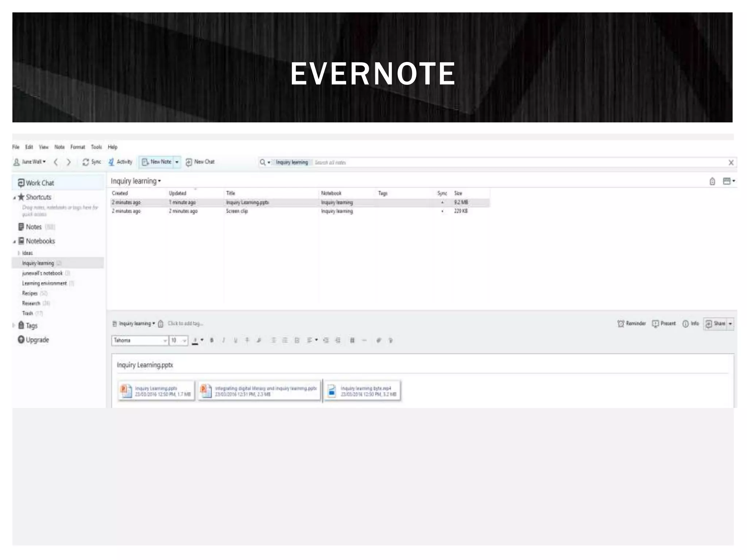Toggle italic formatting
Image resolution: width=747 pixels, height=560 pixels.
pos(224,341)
